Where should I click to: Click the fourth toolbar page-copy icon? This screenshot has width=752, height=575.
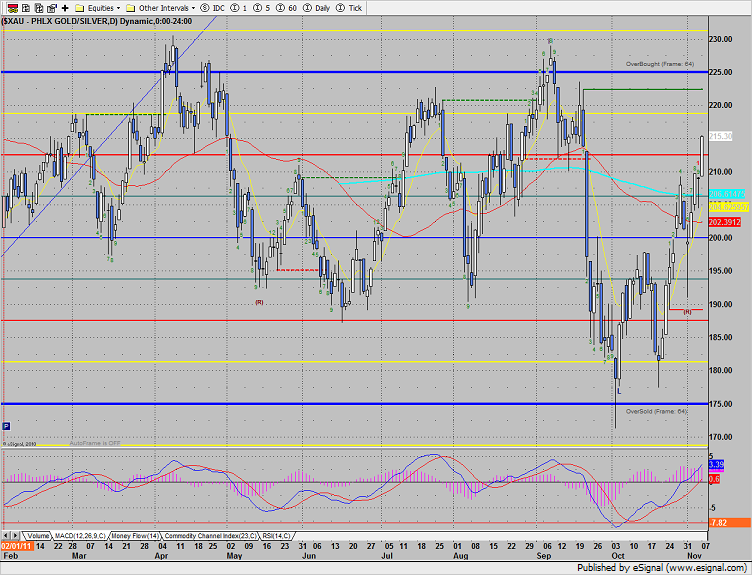[52, 8]
